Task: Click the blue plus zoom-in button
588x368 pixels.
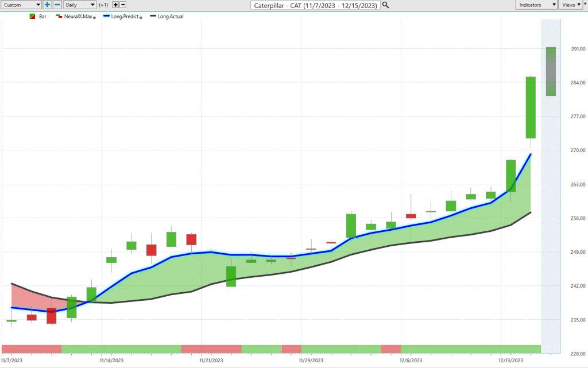Action: [47, 5]
